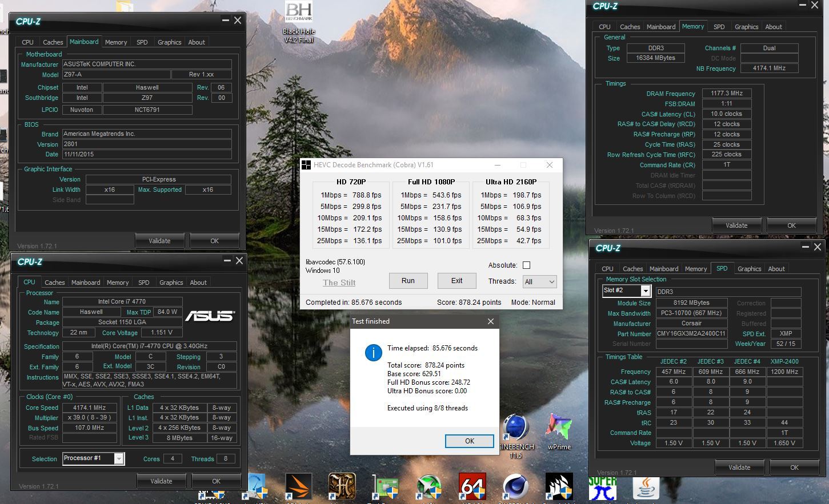Click Mode: Normal in HEVC status bar
This screenshot has height=504, width=829.
click(533, 303)
